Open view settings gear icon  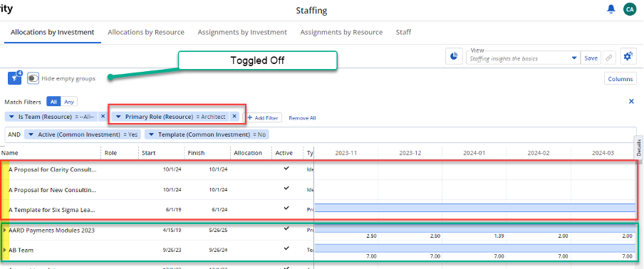pos(628,57)
